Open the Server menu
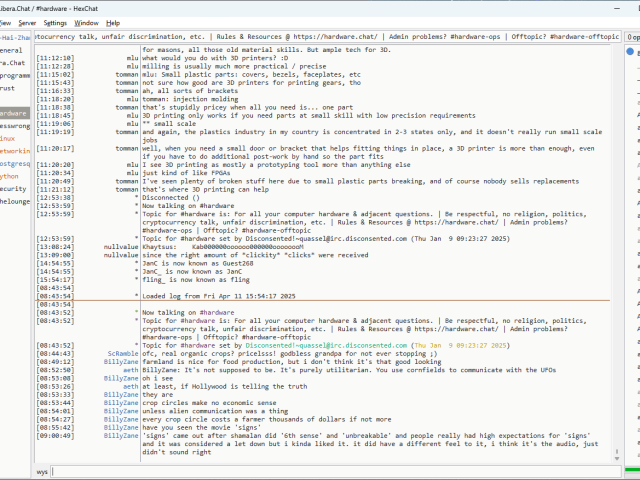The image size is (640, 480). click(x=27, y=22)
